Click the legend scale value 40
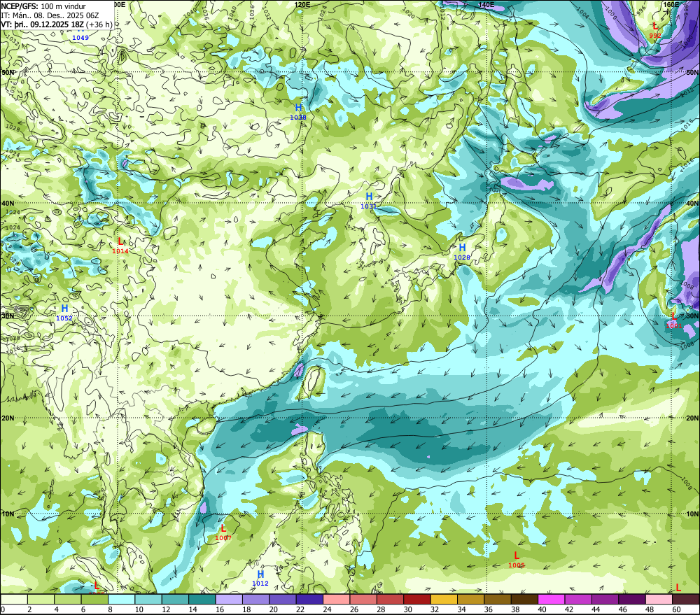The width and height of the screenshot is (700, 615). point(542,609)
